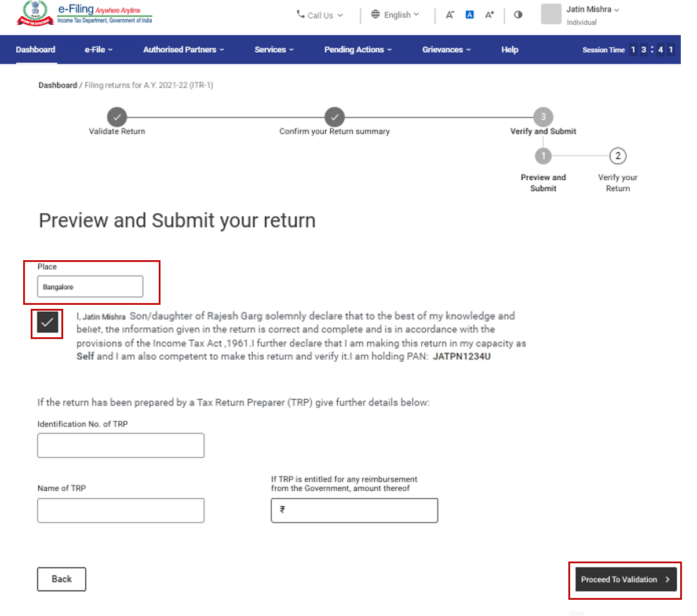Click the Verify your Return step circle
Viewport: 697px width, 616px height.
click(x=618, y=156)
